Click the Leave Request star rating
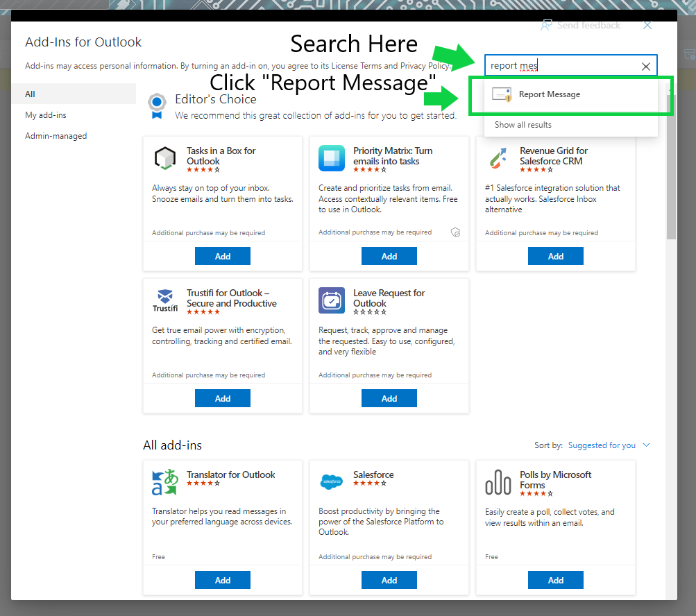Screen dimensions: 696x616 pos(370,311)
